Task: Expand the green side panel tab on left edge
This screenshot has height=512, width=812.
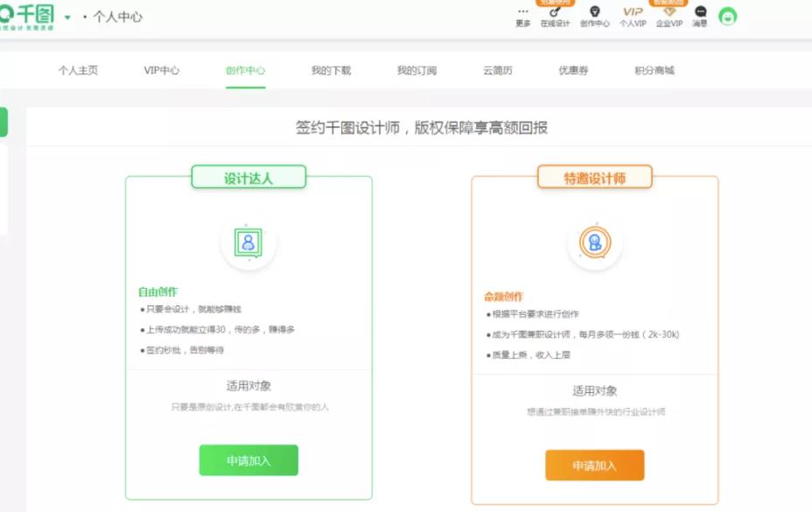Action: coord(4,123)
